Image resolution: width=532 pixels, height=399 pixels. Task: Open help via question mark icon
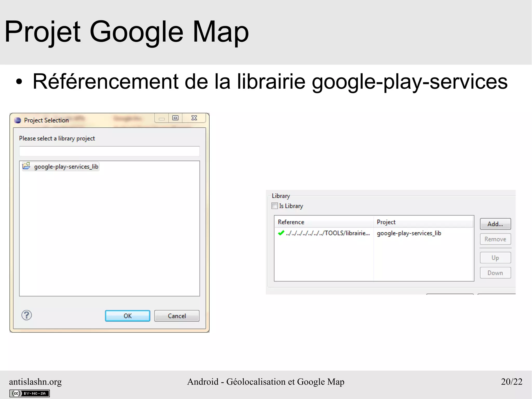click(26, 315)
